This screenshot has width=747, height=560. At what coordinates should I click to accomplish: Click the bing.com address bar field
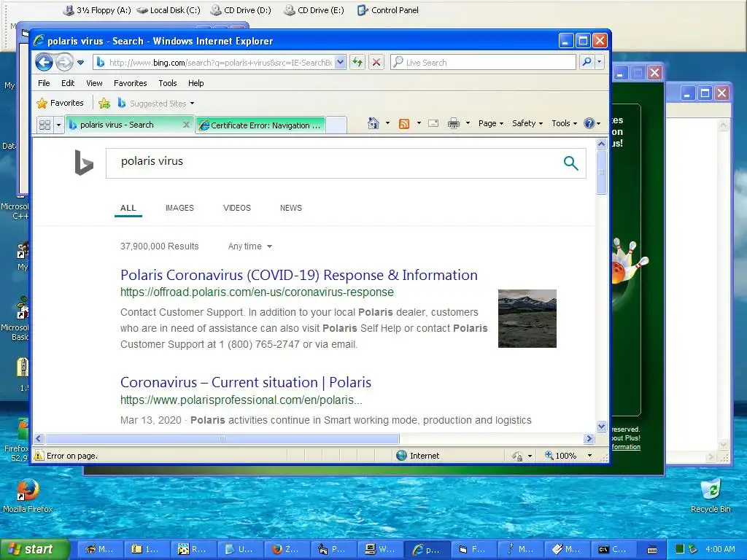220,63
